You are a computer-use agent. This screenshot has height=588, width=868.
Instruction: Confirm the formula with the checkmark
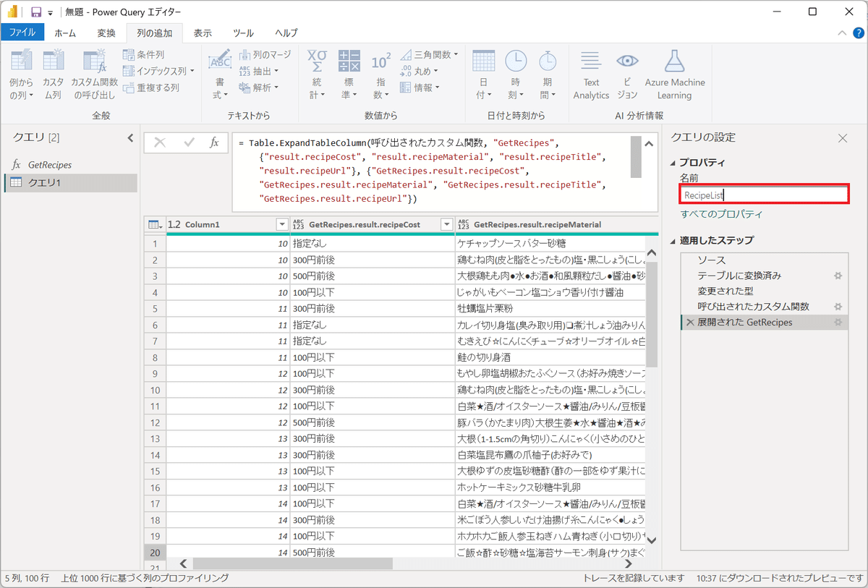point(189,142)
